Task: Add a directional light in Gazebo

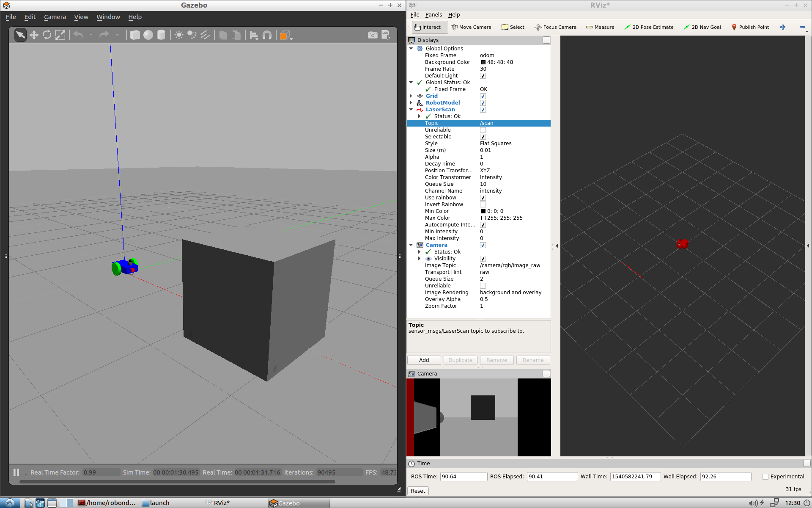Action: pos(205,35)
